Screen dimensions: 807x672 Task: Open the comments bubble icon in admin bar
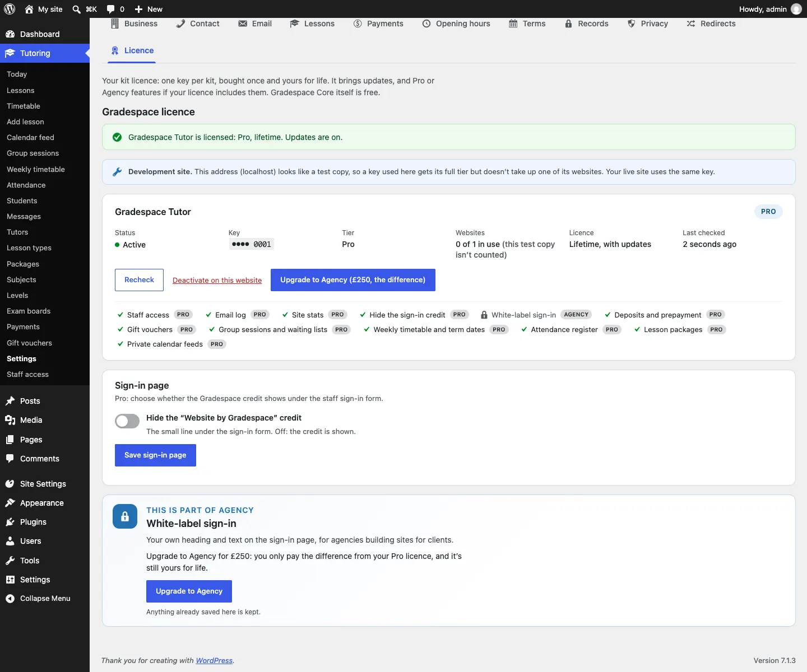tap(110, 9)
